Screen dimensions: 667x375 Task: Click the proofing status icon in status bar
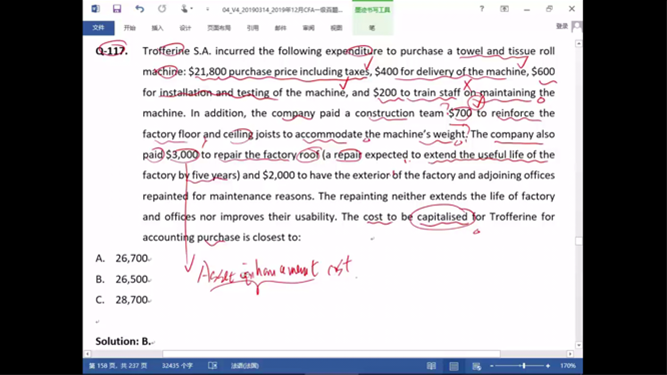212,366
